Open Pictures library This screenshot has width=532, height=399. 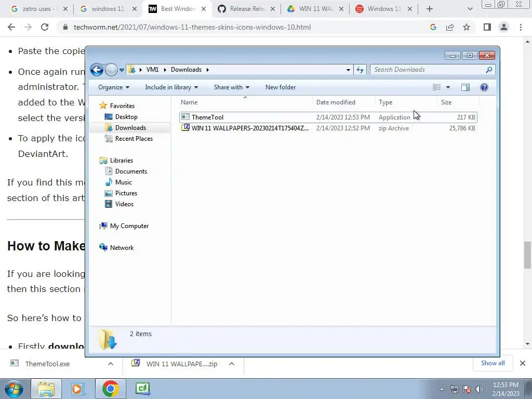pos(126,193)
